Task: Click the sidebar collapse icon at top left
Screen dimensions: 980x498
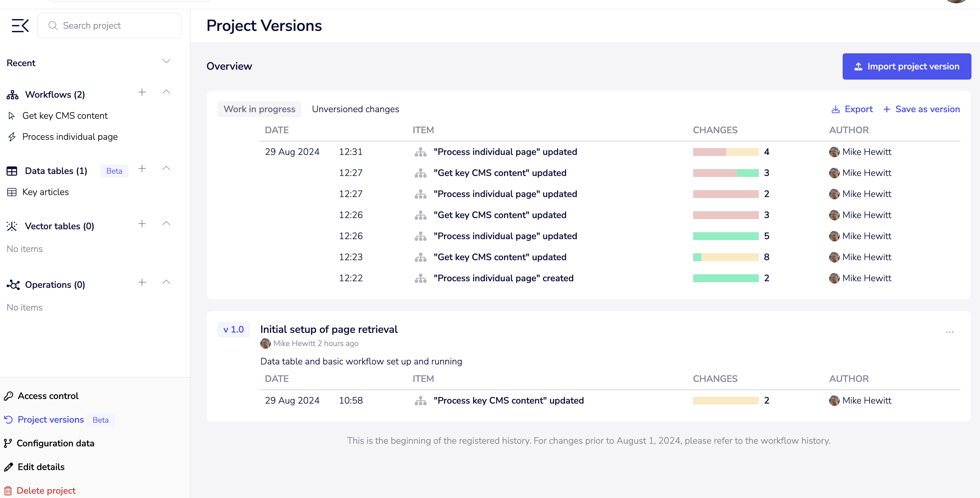Action: [19, 26]
